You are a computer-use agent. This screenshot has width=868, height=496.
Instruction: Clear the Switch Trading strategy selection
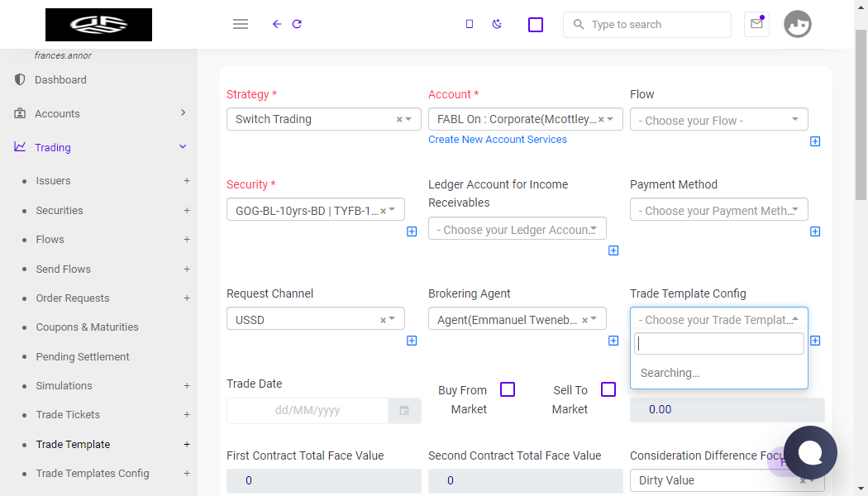(399, 120)
